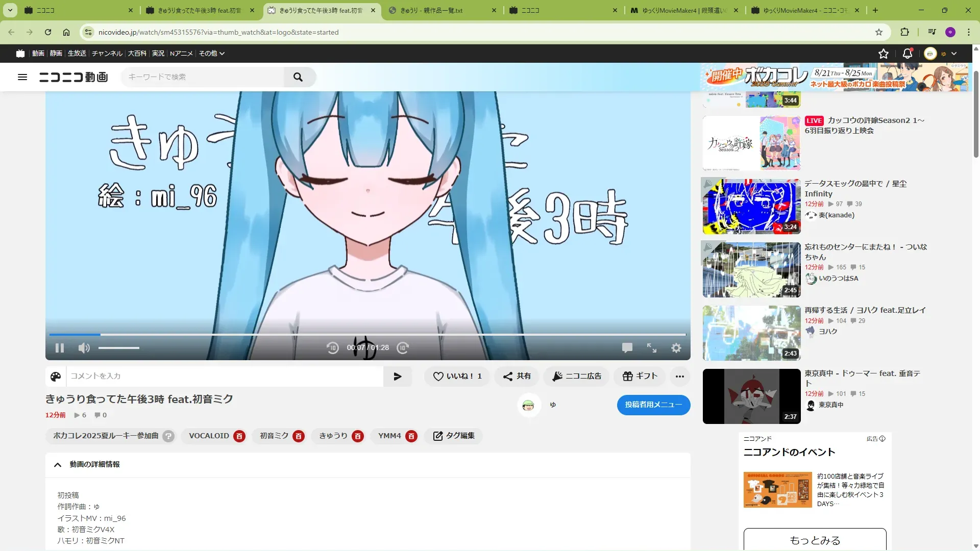
Task: Click the いいね! heart button
Action: click(x=457, y=377)
